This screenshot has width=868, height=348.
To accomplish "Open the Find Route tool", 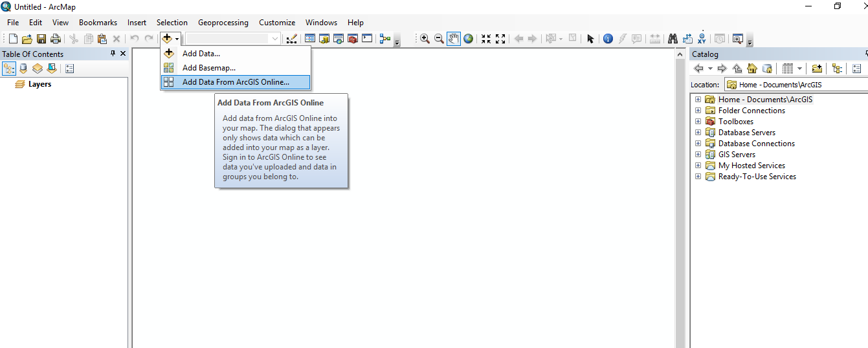I will (687, 39).
